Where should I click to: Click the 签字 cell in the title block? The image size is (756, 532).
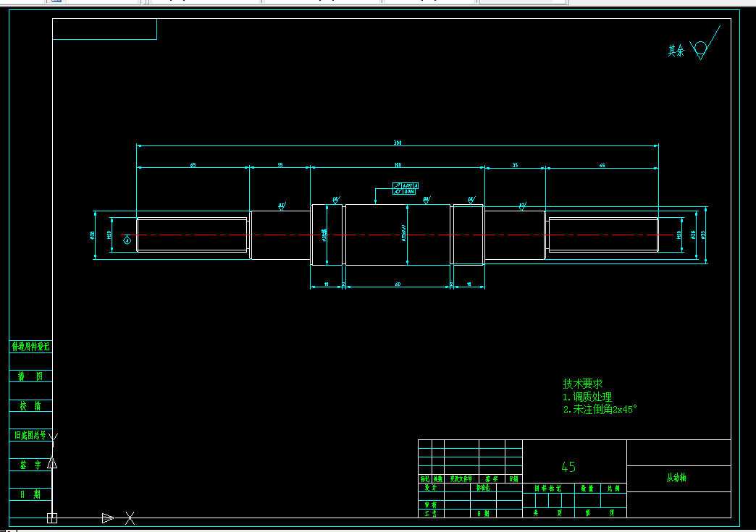pos(492,479)
